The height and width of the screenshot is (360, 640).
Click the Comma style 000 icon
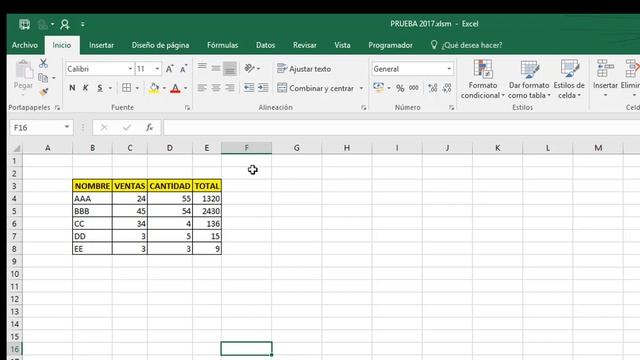tap(414, 88)
